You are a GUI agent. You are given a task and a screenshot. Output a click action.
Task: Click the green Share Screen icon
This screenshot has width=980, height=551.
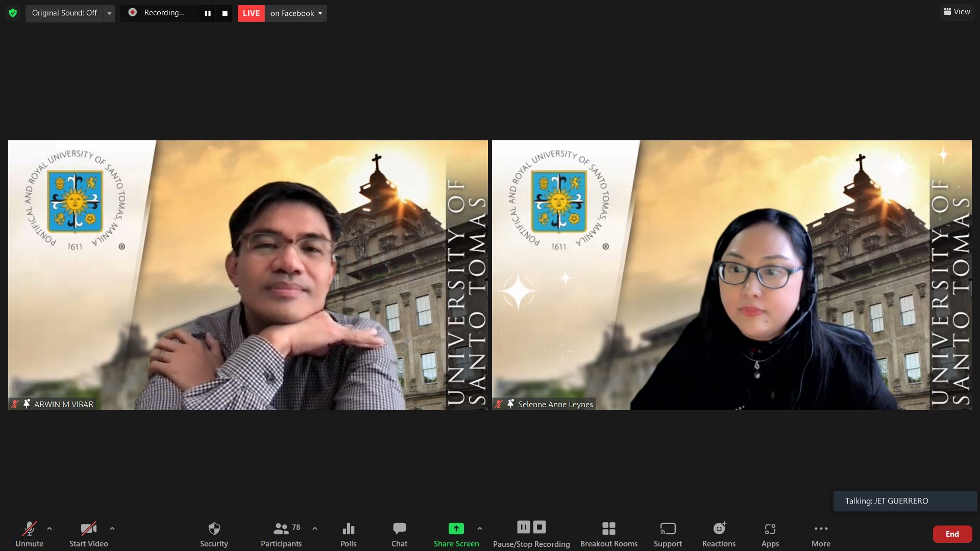(x=456, y=529)
